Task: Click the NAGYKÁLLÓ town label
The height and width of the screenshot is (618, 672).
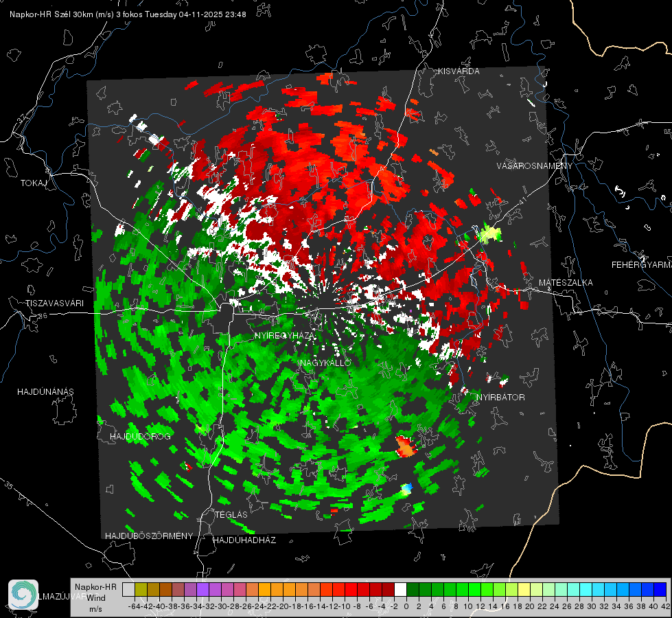Action: [x=325, y=363]
